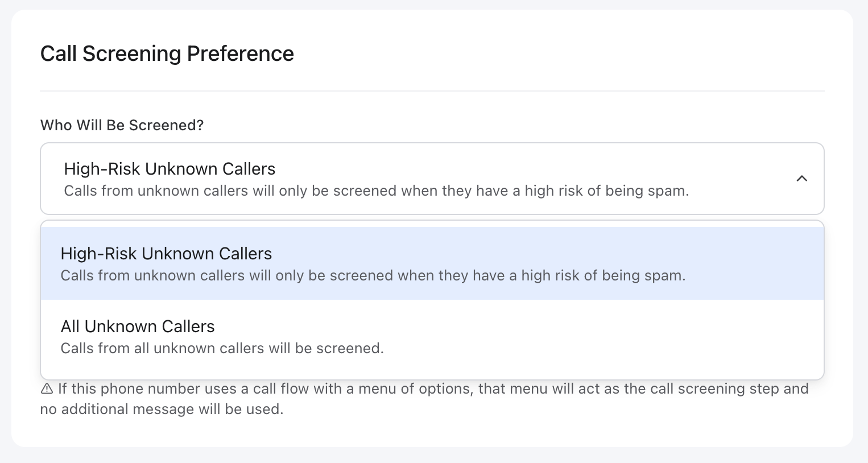The image size is (868, 463).
Task: Click the High-Risk option's description text
Action: point(373,275)
